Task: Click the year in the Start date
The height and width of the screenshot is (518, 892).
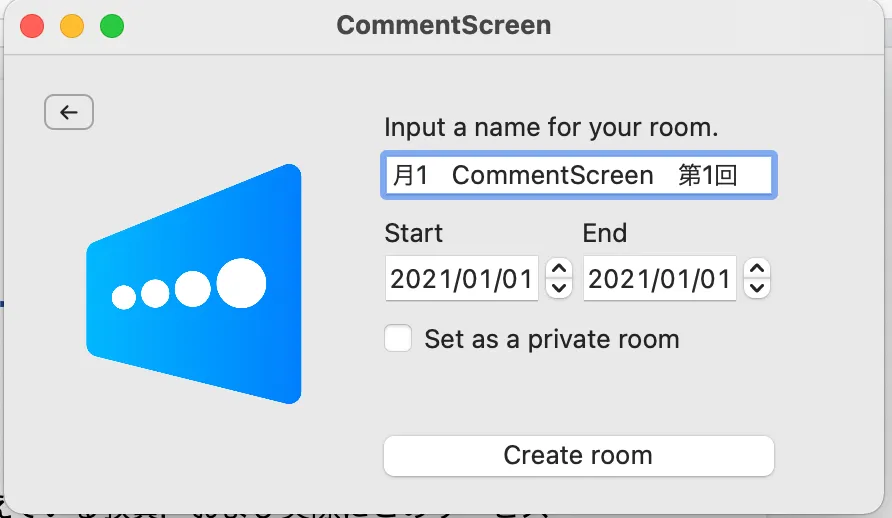Action: (418, 278)
